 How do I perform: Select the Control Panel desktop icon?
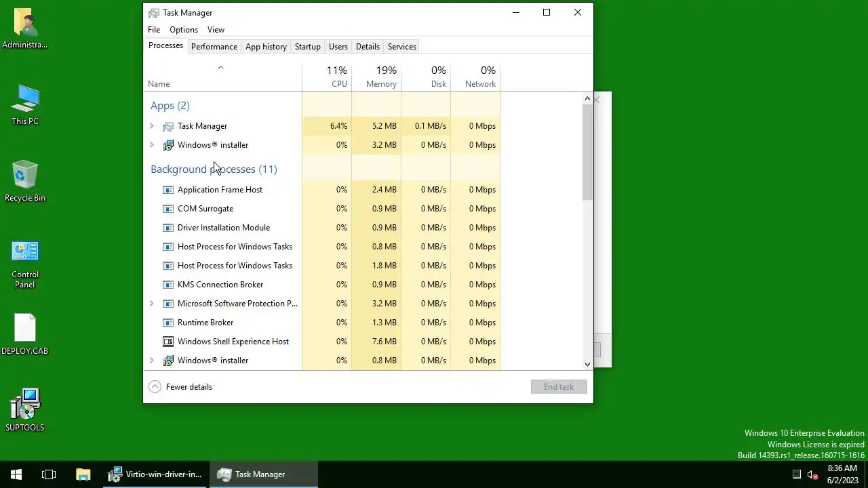(25, 264)
